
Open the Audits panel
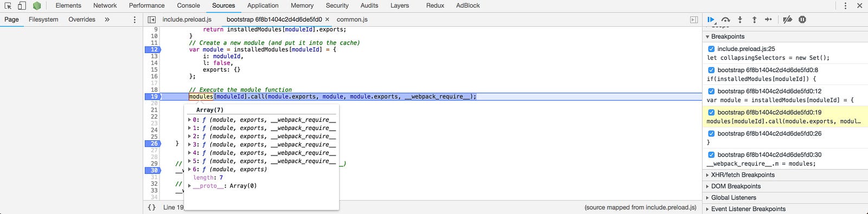tap(369, 5)
